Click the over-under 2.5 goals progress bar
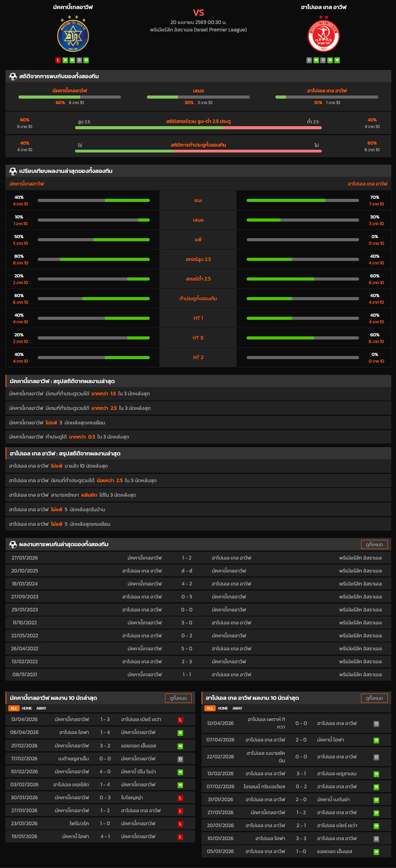Screen dimensions: 396x868 tap(198, 128)
